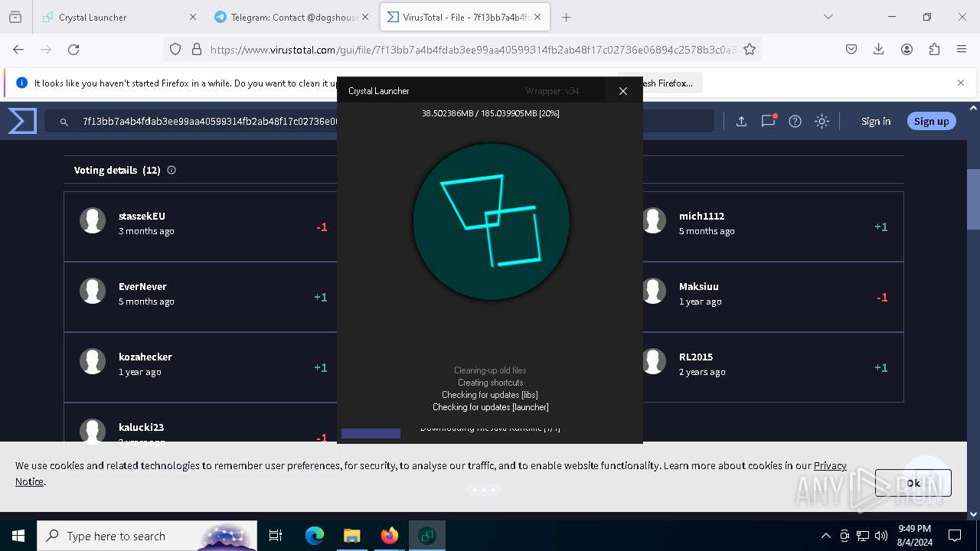Image resolution: width=980 pixels, height=551 pixels.
Task: Open the VirusTotal notifications icon
Action: pos(769,121)
